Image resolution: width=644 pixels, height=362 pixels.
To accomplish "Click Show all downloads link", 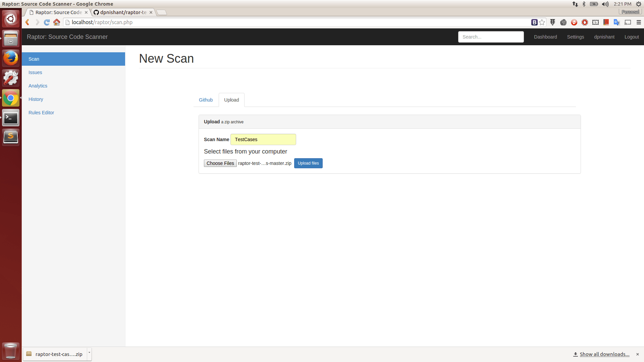I will (604, 354).
